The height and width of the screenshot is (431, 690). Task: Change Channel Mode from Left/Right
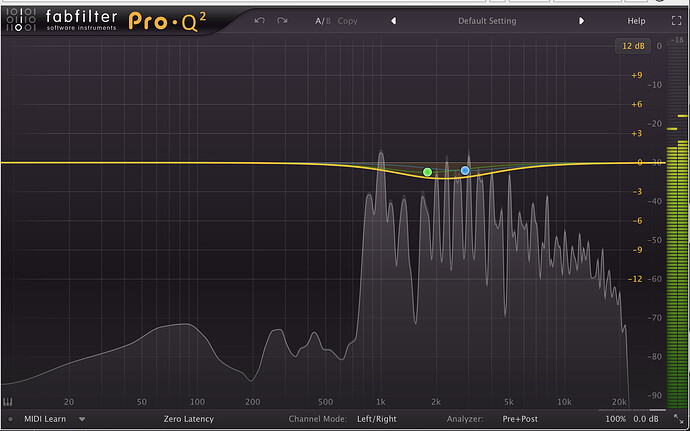(377, 419)
